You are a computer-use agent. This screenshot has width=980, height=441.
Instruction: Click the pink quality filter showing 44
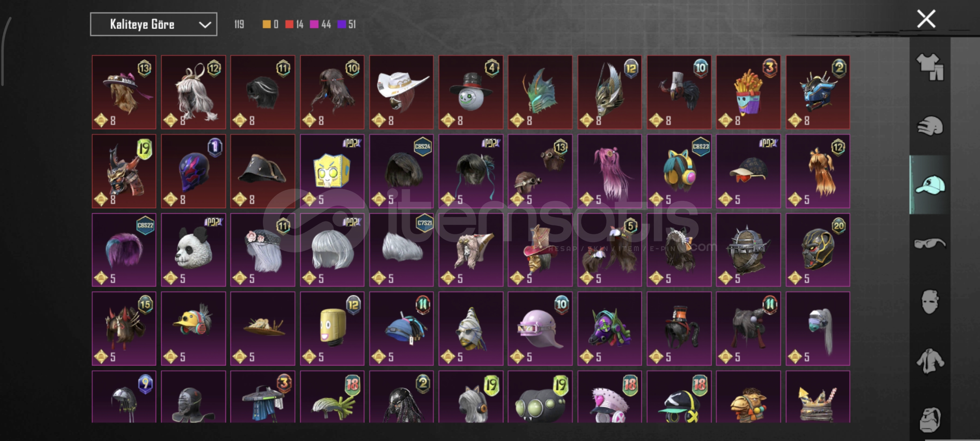click(320, 24)
